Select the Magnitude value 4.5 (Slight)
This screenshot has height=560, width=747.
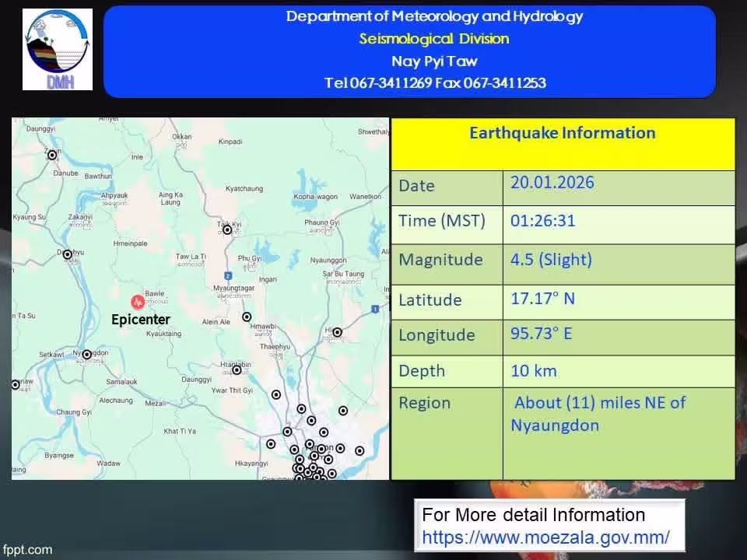point(551,260)
